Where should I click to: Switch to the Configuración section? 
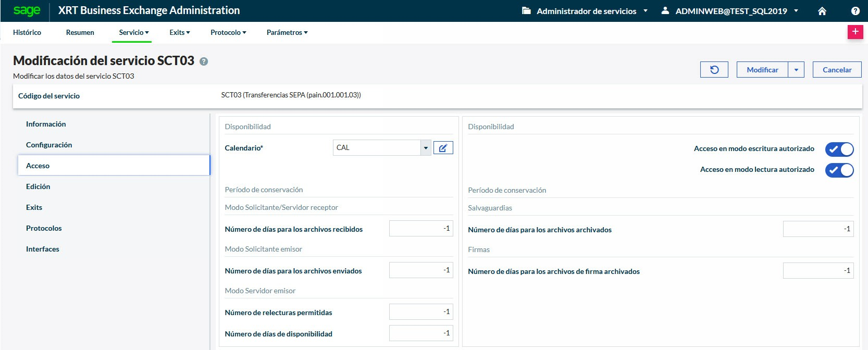point(49,145)
